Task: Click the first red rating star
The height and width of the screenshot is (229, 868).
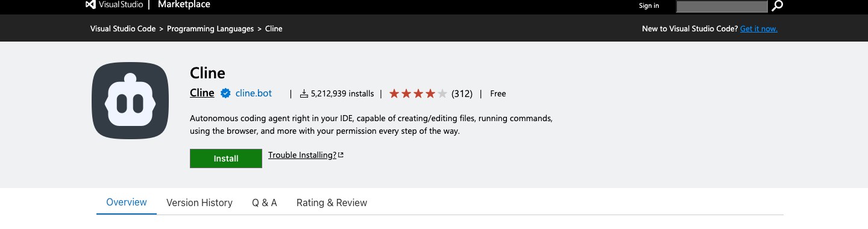Action: click(x=394, y=93)
